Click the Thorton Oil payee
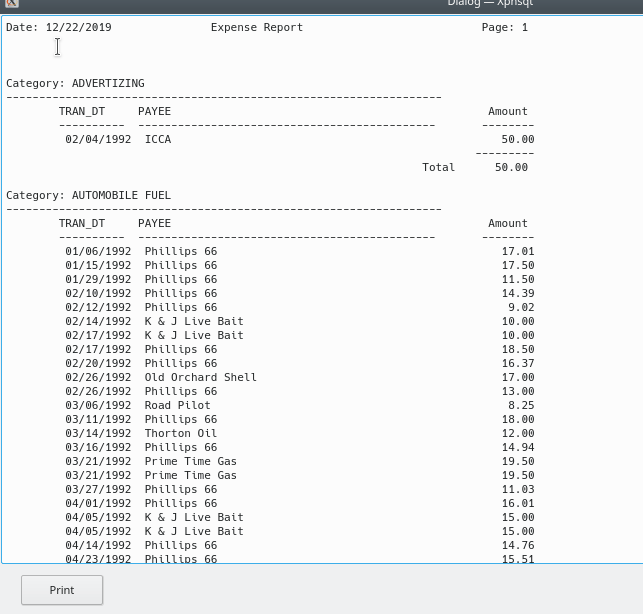 [x=181, y=433]
